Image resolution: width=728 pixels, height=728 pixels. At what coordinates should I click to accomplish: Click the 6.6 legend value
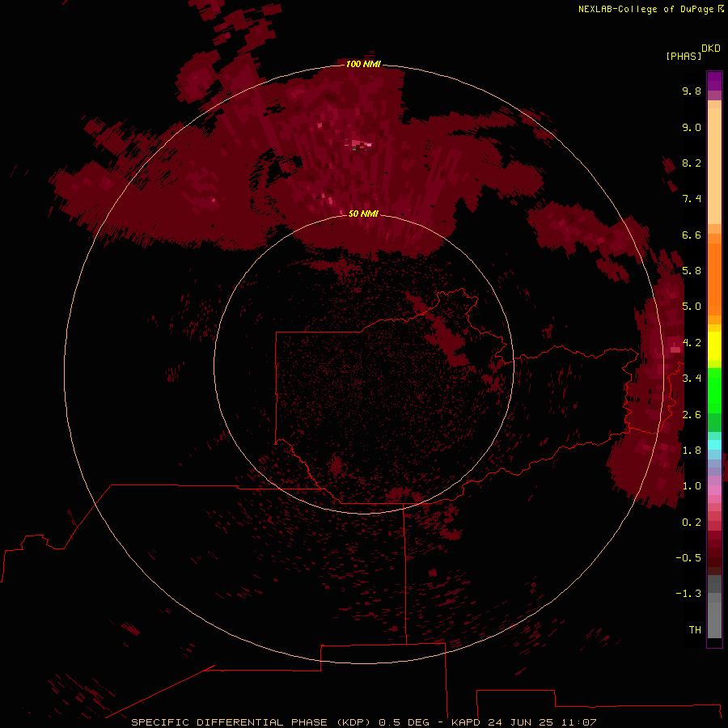(692, 235)
